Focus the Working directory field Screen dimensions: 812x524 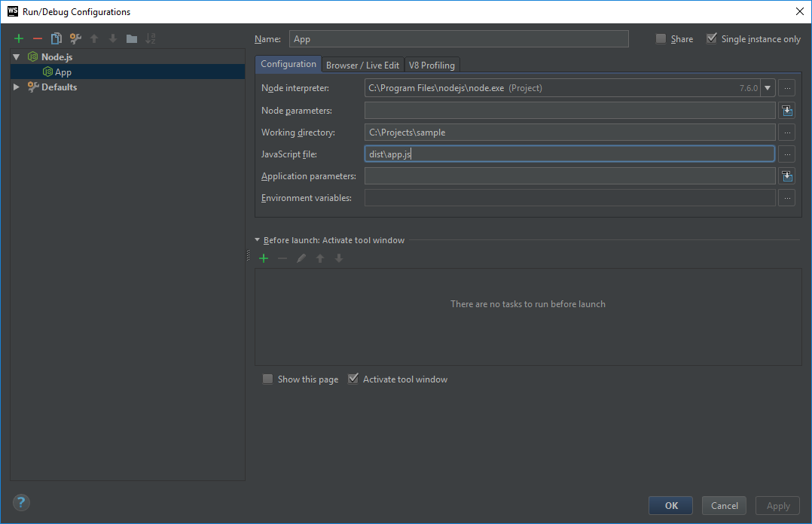pos(569,133)
